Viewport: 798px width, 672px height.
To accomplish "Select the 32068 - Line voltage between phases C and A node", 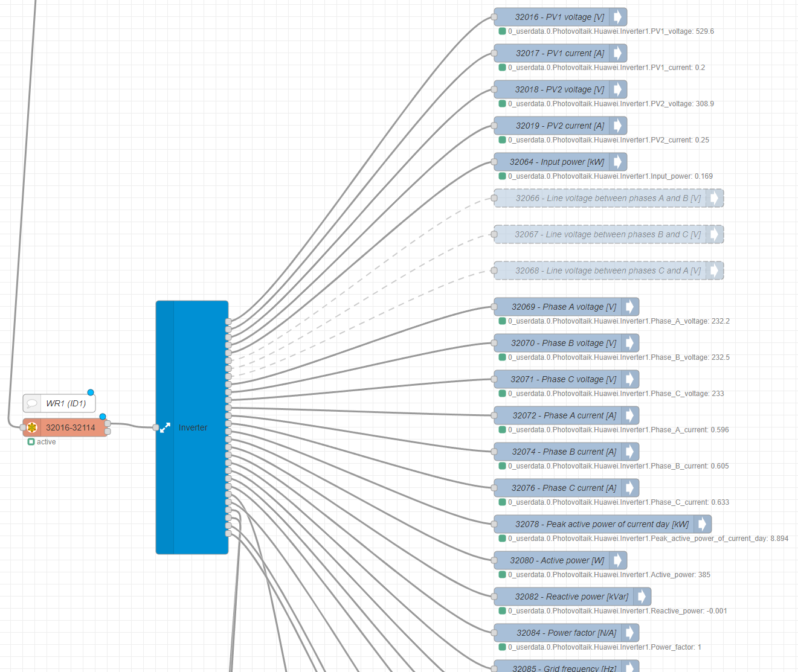I will click(x=608, y=270).
